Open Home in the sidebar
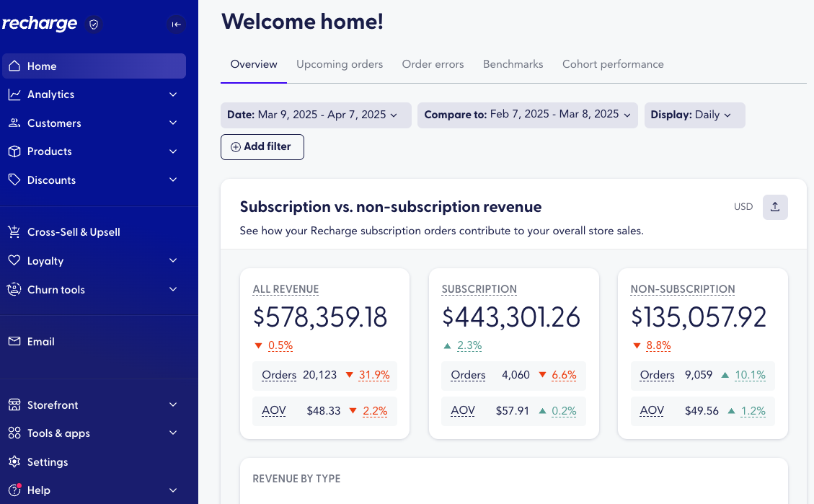The image size is (814, 504). (94, 66)
